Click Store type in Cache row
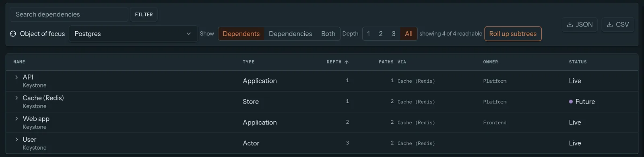Image resolution: width=644 pixels, height=157 pixels. [251, 102]
